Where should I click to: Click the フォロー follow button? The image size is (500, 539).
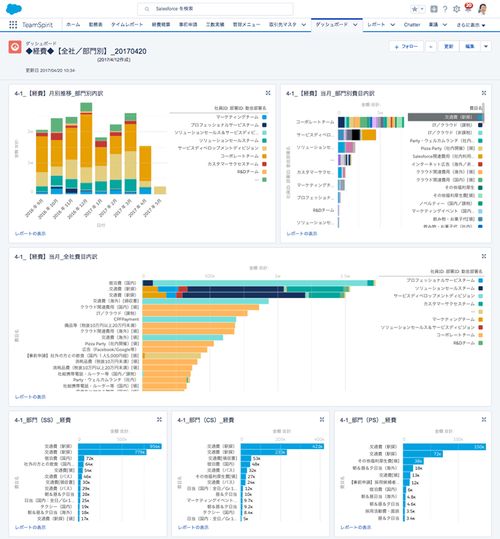click(x=407, y=46)
